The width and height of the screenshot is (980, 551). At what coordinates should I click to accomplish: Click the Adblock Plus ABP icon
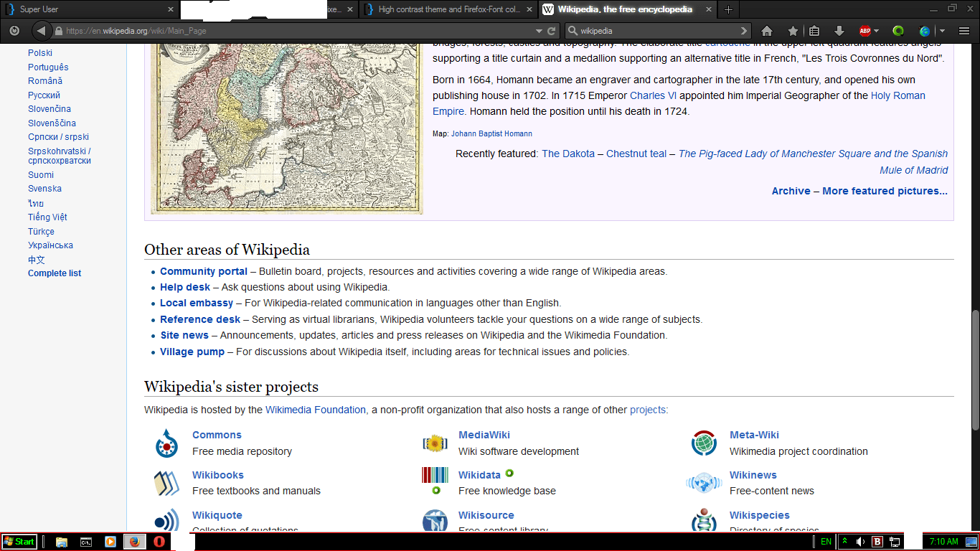click(865, 31)
